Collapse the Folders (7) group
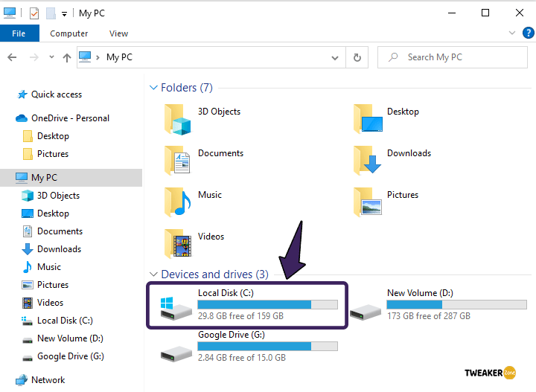536x392 pixels. click(153, 88)
